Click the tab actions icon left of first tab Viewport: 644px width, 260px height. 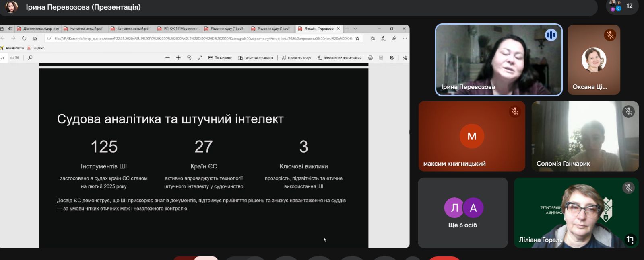pos(10,29)
